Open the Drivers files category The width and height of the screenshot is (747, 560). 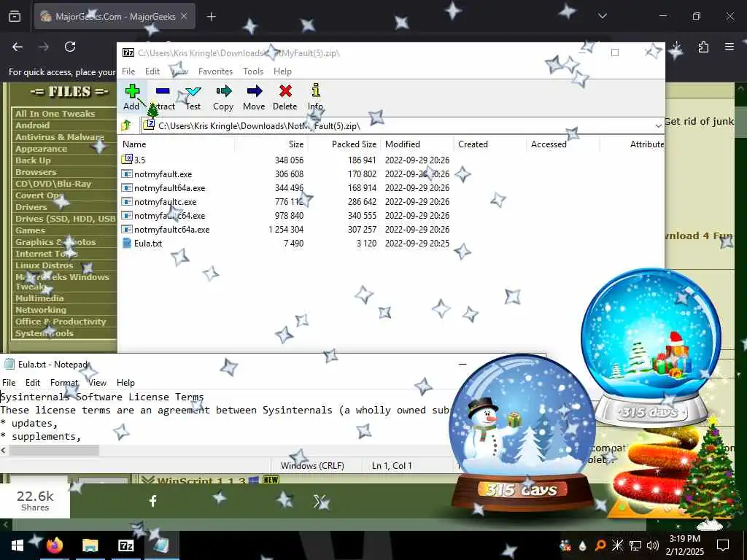point(31,207)
